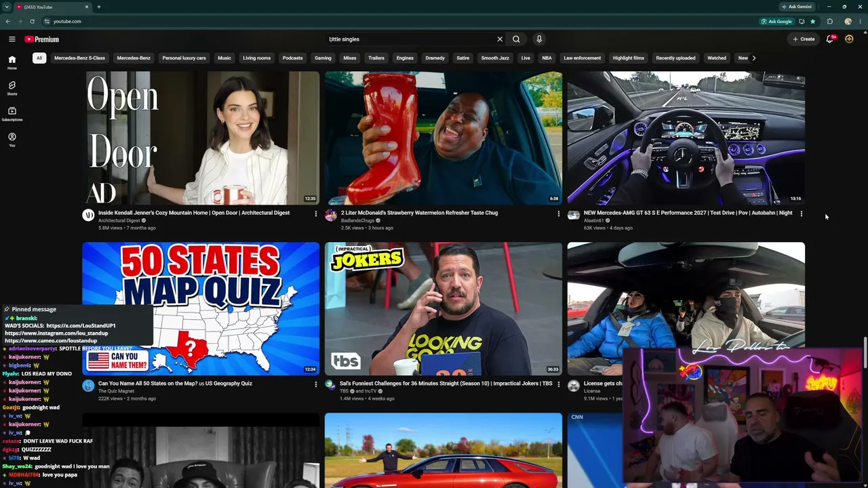The image size is (868, 488).
Task: Close the YouTube browser tab
Action: (87, 7)
